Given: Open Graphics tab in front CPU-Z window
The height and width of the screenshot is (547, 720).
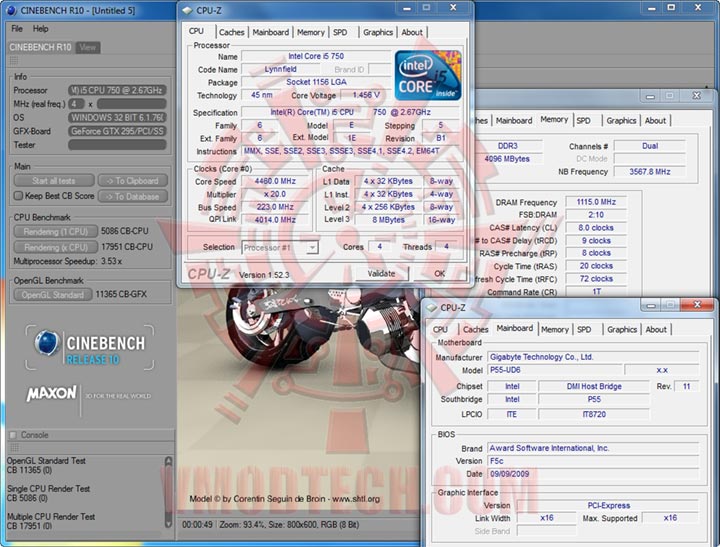Looking at the screenshot, I should coord(378,32).
